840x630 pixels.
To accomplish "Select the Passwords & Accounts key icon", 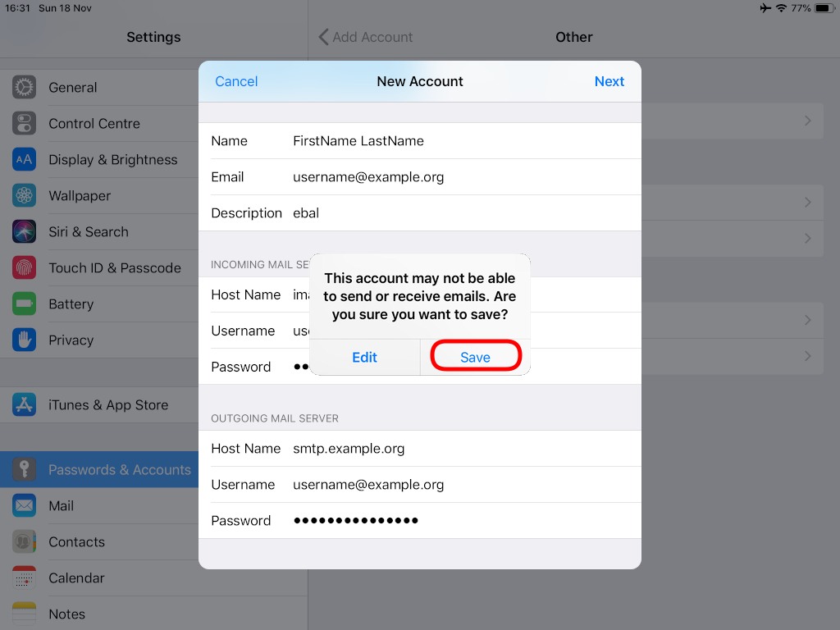I will pos(24,469).
